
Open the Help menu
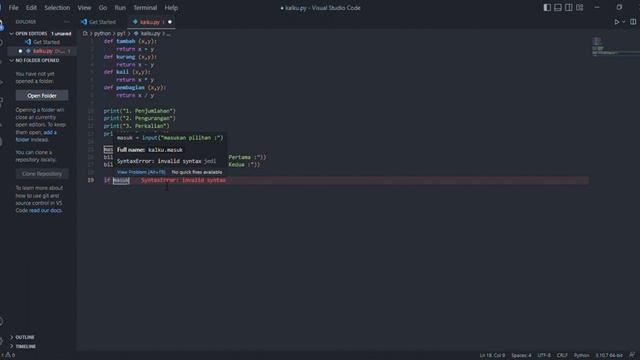(171, 8)
